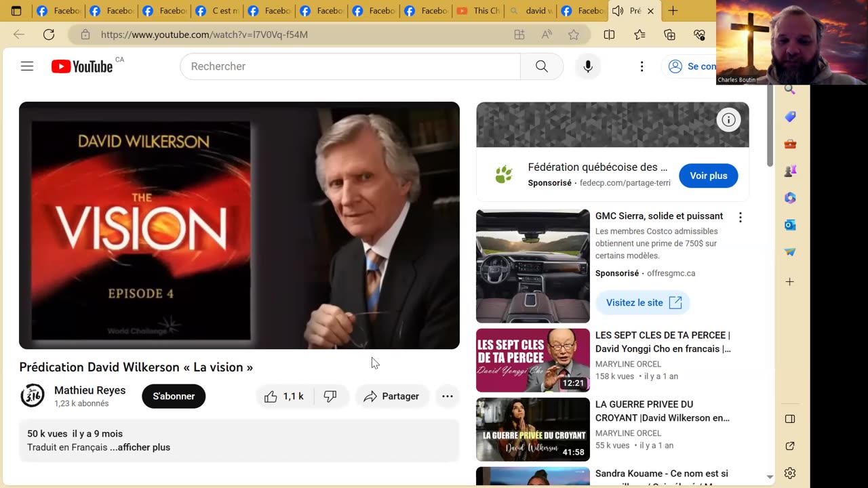Viewport: 868px width, 488px height.
Task: Open apps grid icon in address bar
Action: click(519, 35)
